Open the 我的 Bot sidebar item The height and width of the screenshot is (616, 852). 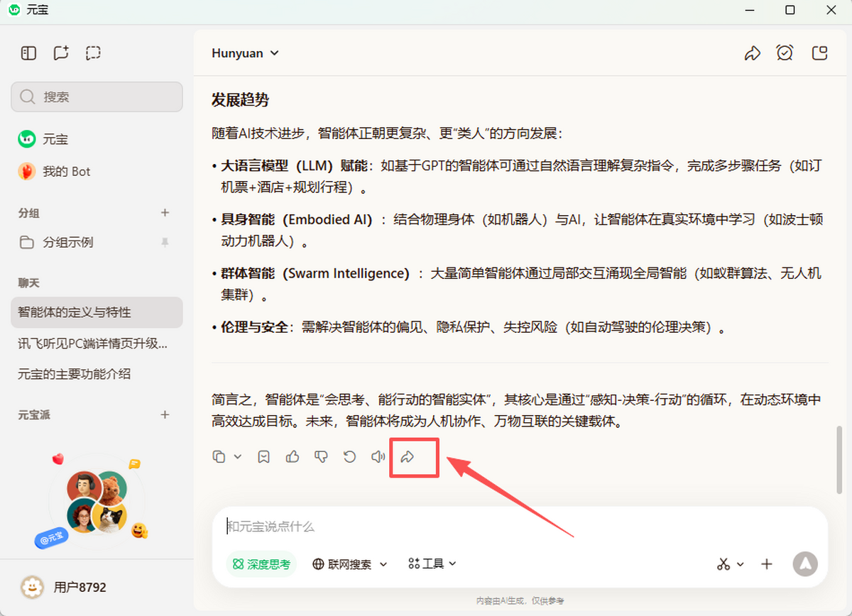tap(66, 172)
